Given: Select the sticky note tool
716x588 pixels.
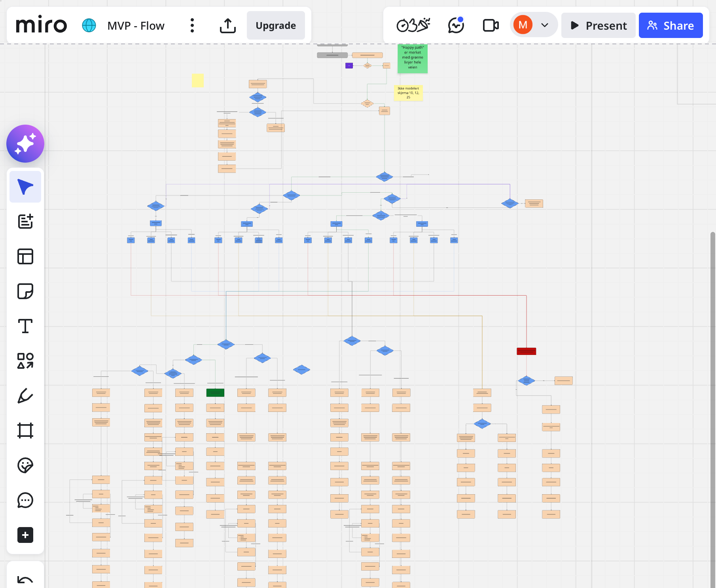Looking at the screenshot, I should tap(25, 291).
